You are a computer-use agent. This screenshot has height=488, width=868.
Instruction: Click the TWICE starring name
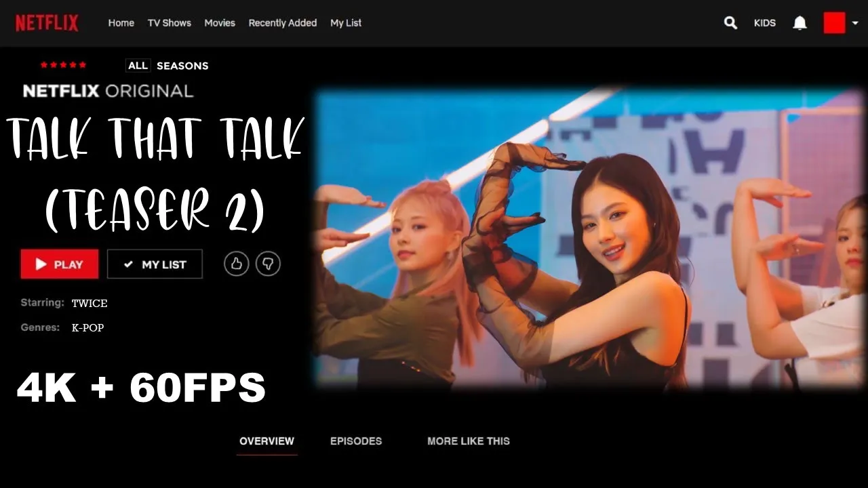(x=90, y=303)
